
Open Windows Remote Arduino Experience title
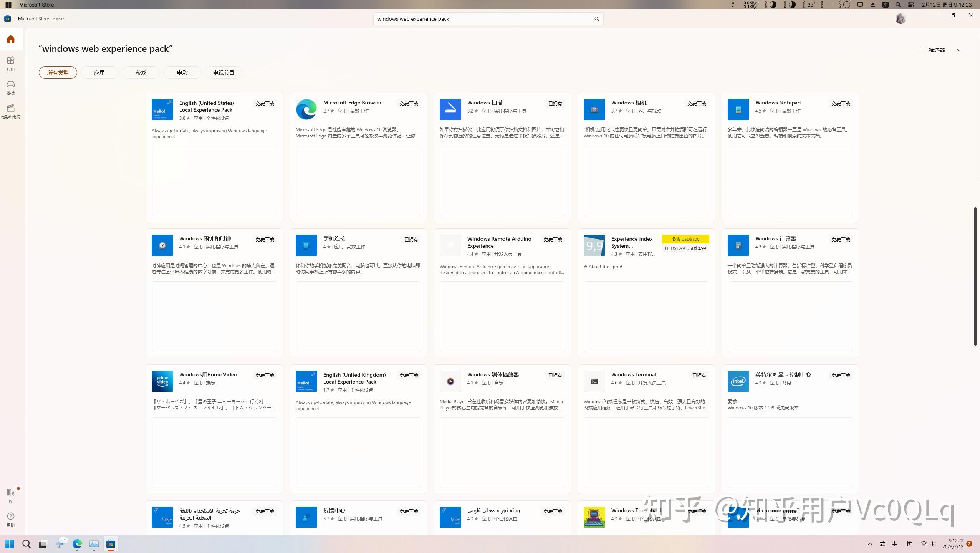point(499,242)
